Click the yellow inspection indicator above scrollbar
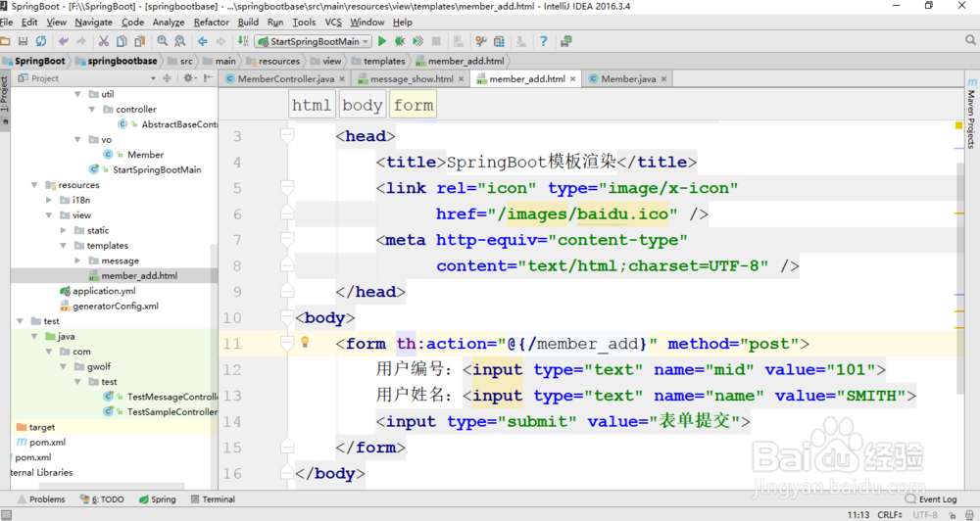Viewport: 980px width, 521px height. (x=958, y=125)
